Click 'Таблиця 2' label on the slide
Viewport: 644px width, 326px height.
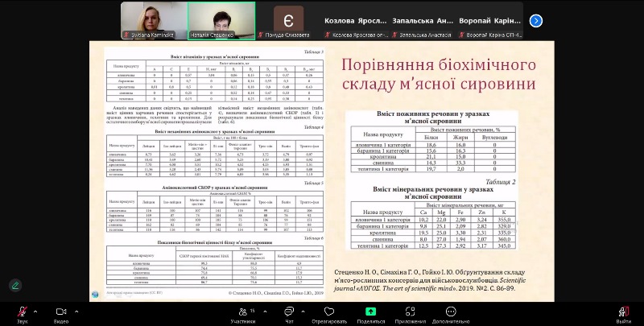[x=501, y=182]
